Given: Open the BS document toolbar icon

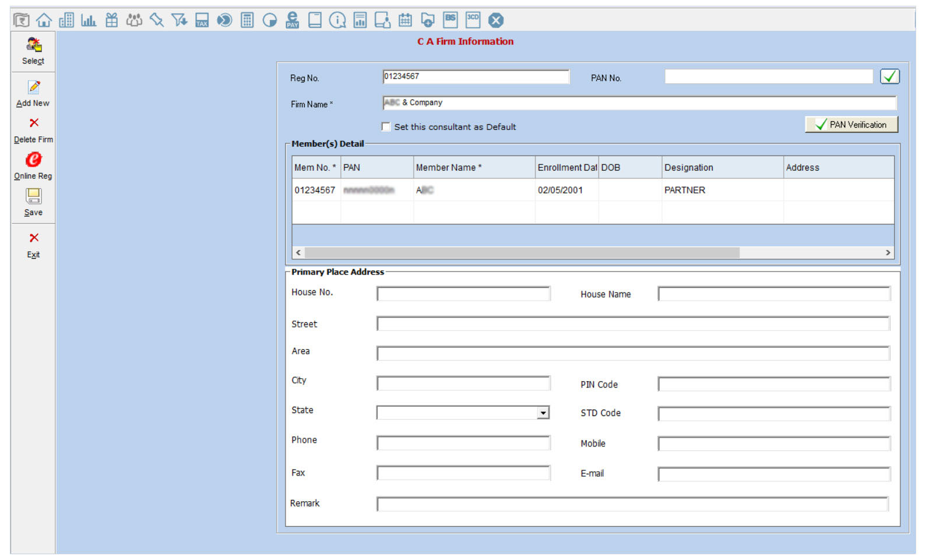Looking at the screenshot, I should click(450, 20).
